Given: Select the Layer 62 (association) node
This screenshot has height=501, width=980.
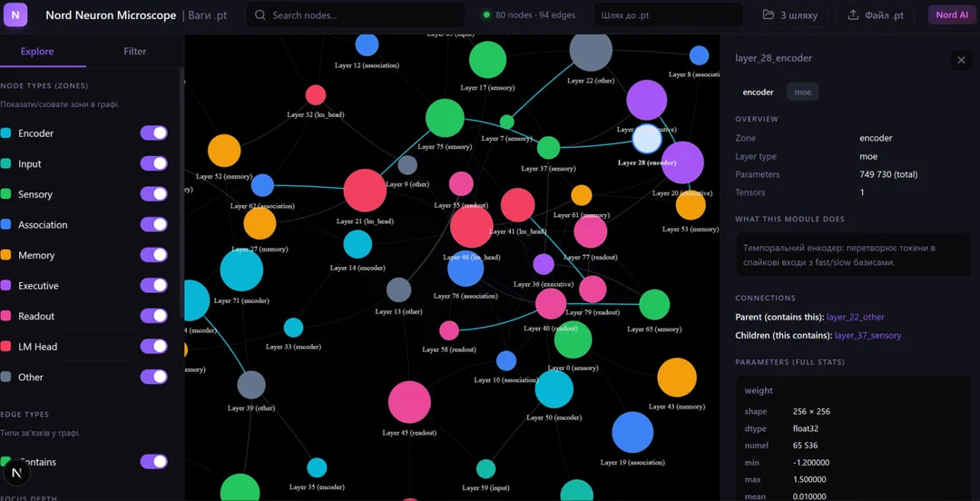Looking at the screenshot, I should pyautogui.click(x=262, y=185).
